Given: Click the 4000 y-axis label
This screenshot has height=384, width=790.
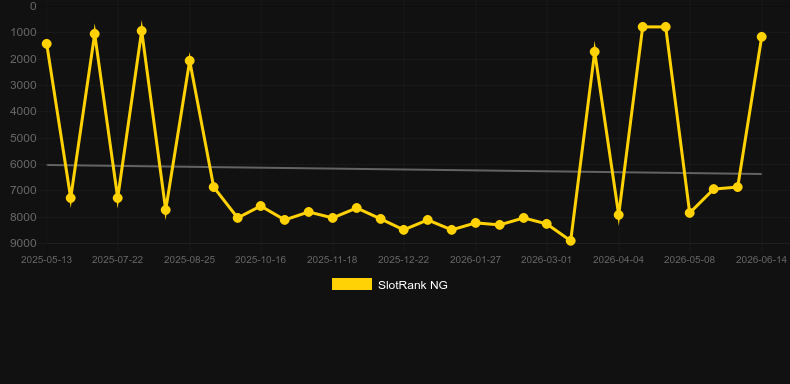Looking at the screenshot, I should [24, 111].
